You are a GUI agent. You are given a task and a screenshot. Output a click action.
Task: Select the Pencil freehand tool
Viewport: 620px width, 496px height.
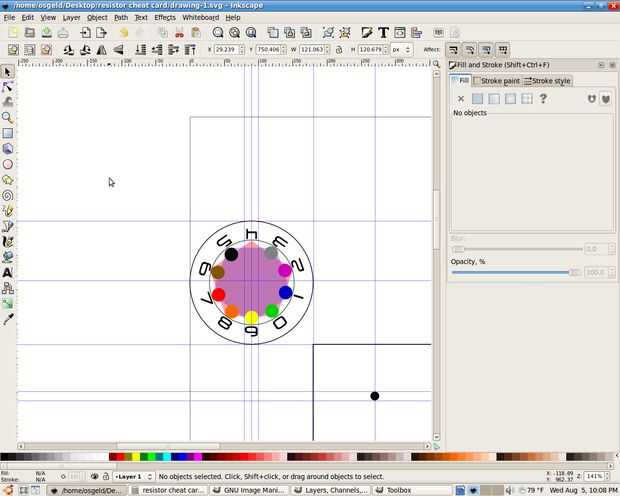click(8, 211)
